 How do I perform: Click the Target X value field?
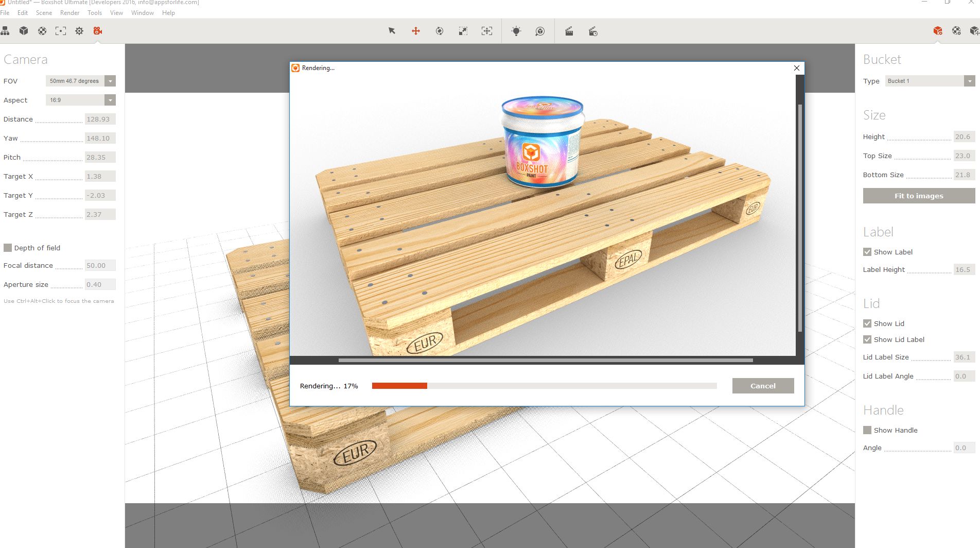click(100, 176)
